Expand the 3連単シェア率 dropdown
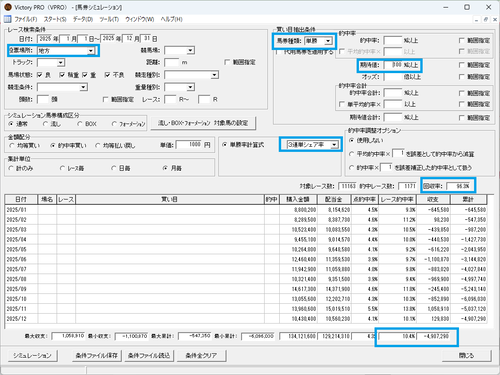The width and height of the screenshot is (500, 375). point(334,145)
